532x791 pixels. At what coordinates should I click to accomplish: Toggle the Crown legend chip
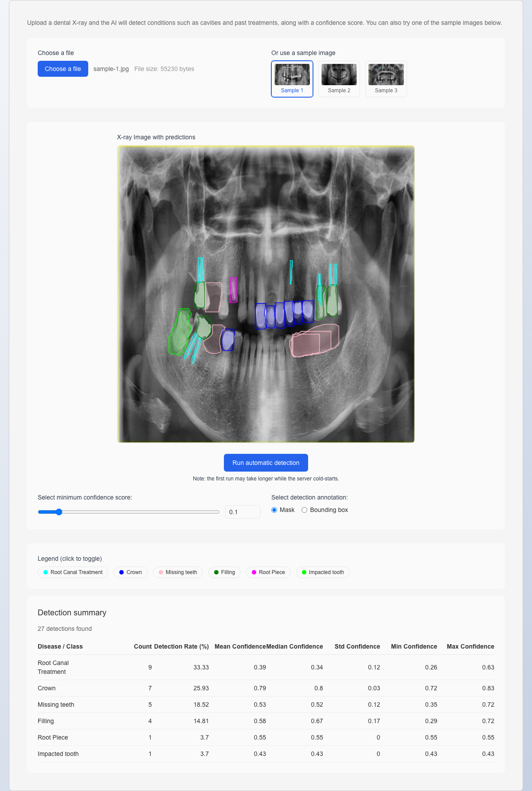pos(130,572)
